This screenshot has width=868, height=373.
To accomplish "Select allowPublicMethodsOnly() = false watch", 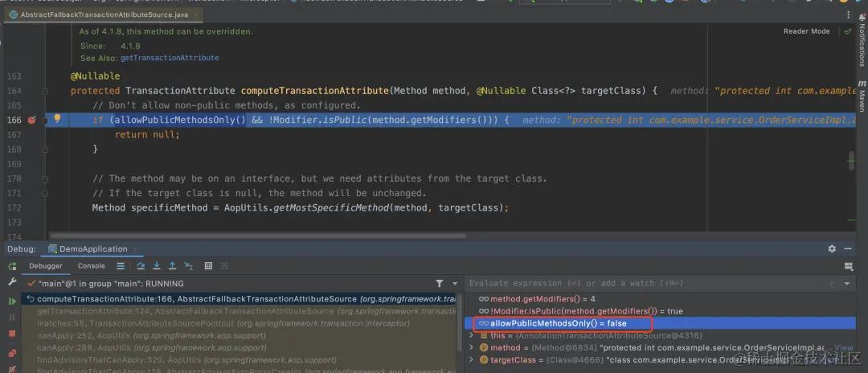I will coord(662,323).
